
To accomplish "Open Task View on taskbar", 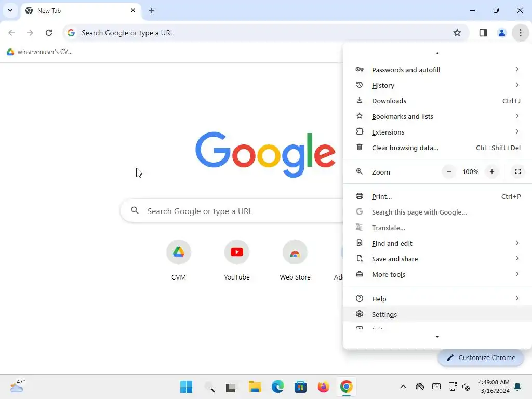I will pos(231,387).
